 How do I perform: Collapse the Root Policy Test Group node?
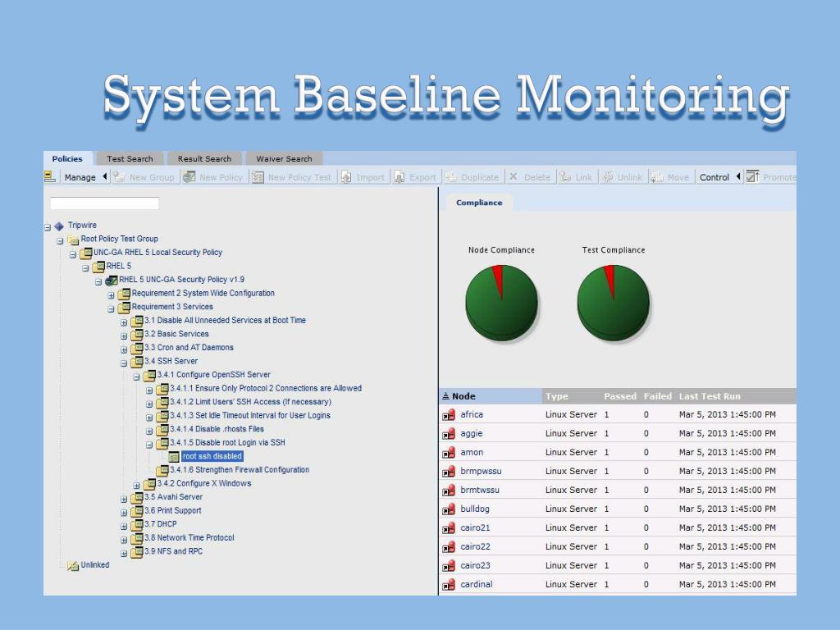pos(60,241)
